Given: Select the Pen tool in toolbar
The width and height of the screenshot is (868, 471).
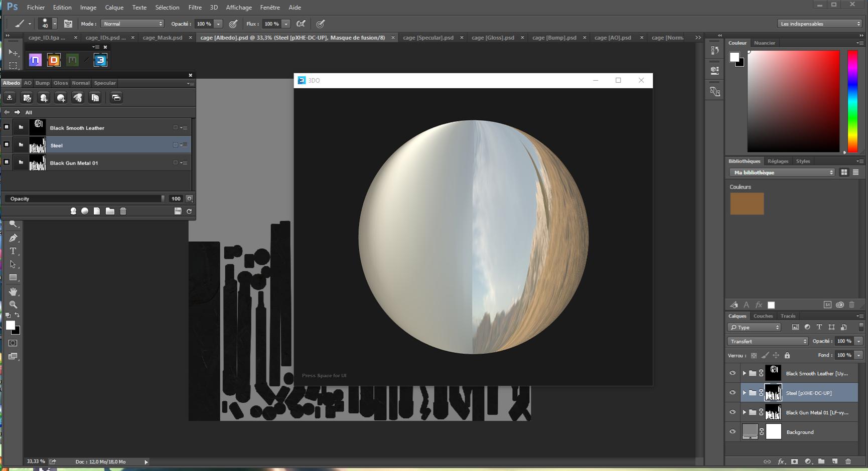Looking at the screenshot, I should pos(13,238).
